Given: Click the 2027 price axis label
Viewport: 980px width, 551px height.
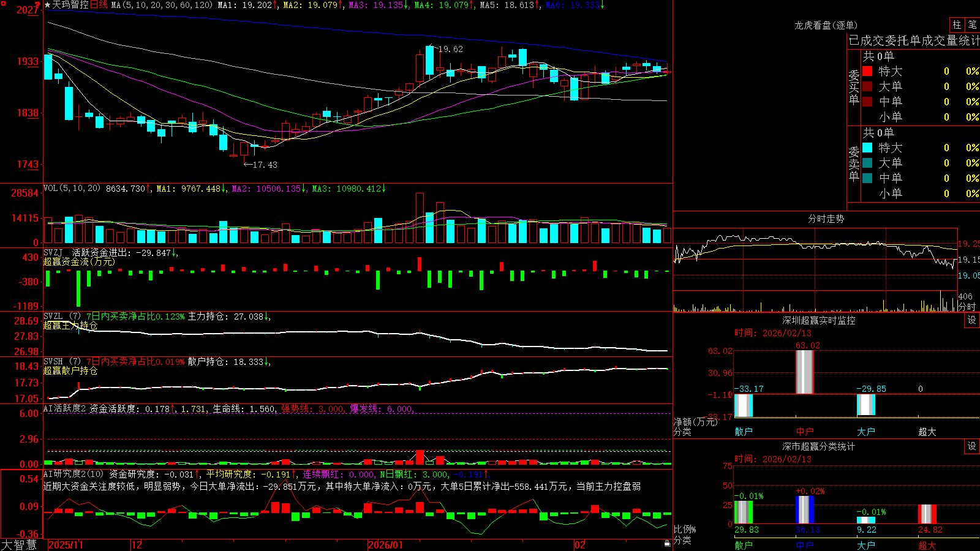Looking at the screenshot, I should coord(28,10).
